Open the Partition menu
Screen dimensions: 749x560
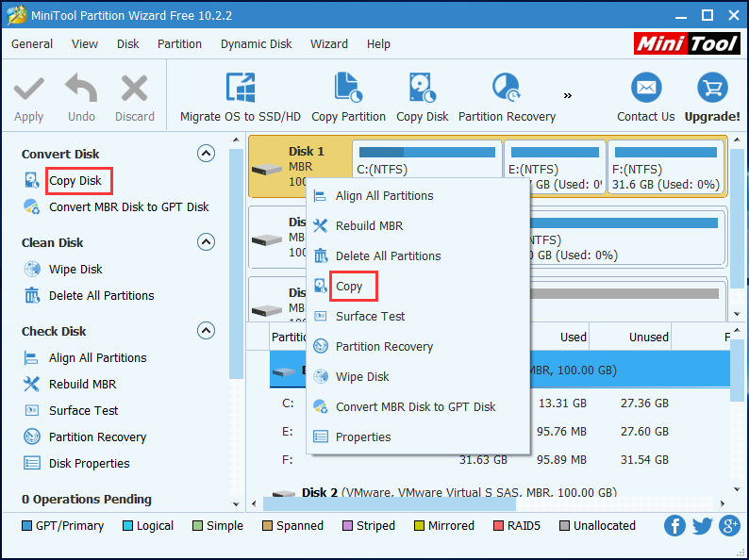tap(179, 44)
